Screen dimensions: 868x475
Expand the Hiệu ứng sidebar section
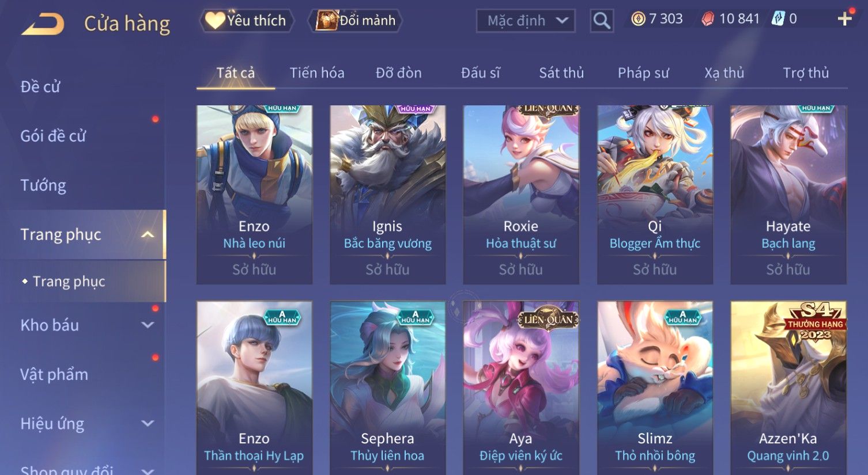(x=148, y=423)
